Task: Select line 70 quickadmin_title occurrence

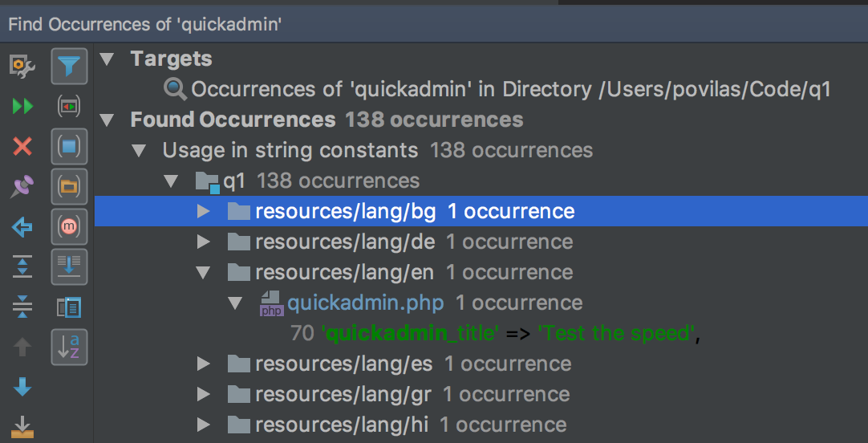Action: [x=496, y=333]
